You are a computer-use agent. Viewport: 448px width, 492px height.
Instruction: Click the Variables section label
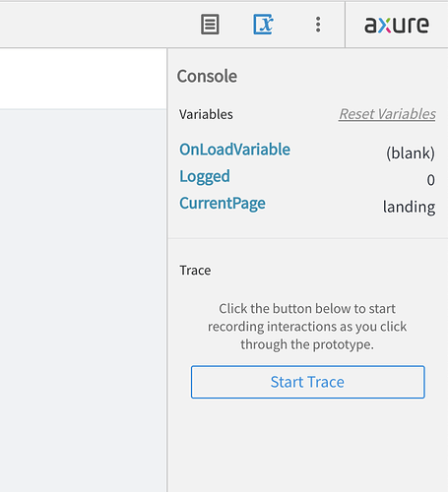tap(206, 114)
